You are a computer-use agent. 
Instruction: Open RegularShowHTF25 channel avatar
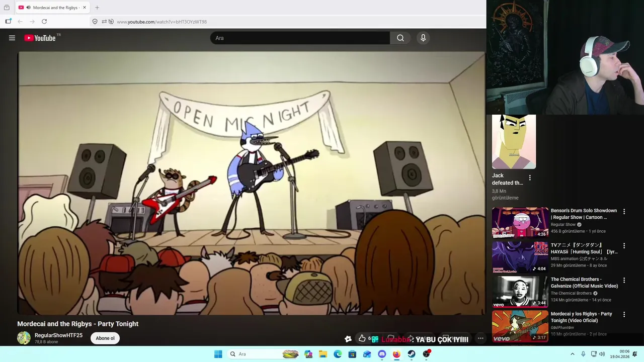24,338
